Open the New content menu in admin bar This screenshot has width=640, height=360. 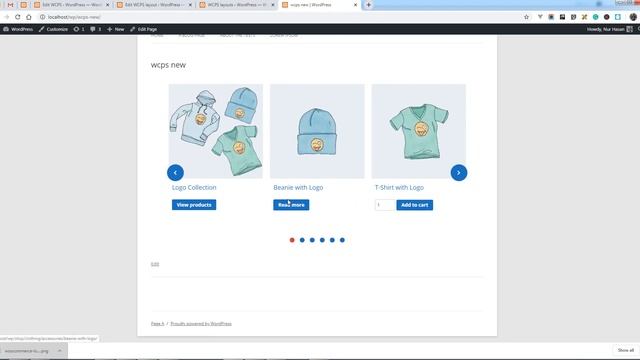(x=116, y=29)
